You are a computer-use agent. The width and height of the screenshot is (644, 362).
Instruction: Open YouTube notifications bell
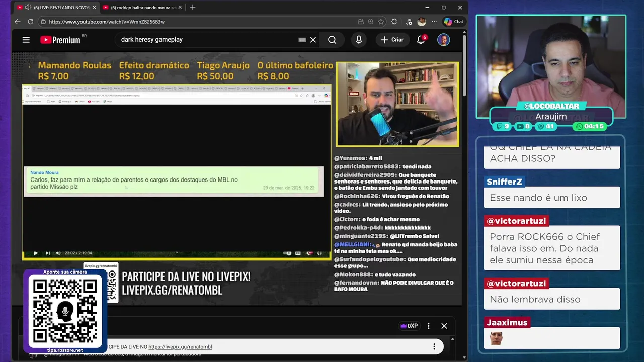421,40
